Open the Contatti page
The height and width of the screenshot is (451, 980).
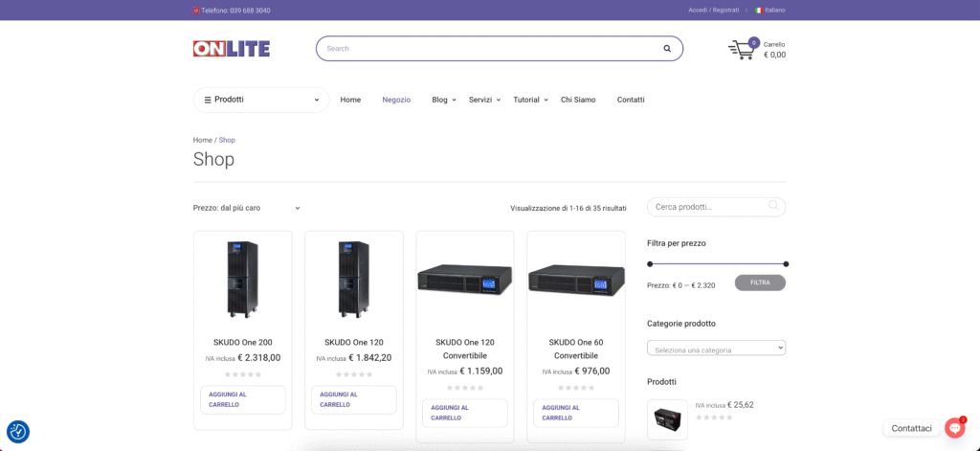click(x=631, y=100)
